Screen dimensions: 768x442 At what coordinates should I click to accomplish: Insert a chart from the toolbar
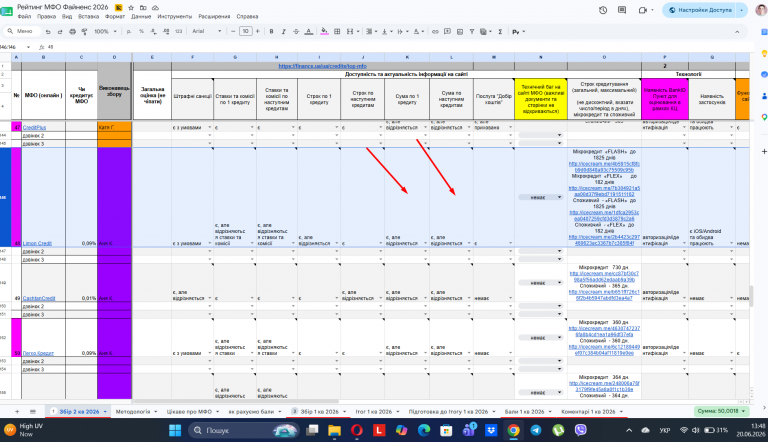[459, 31]
